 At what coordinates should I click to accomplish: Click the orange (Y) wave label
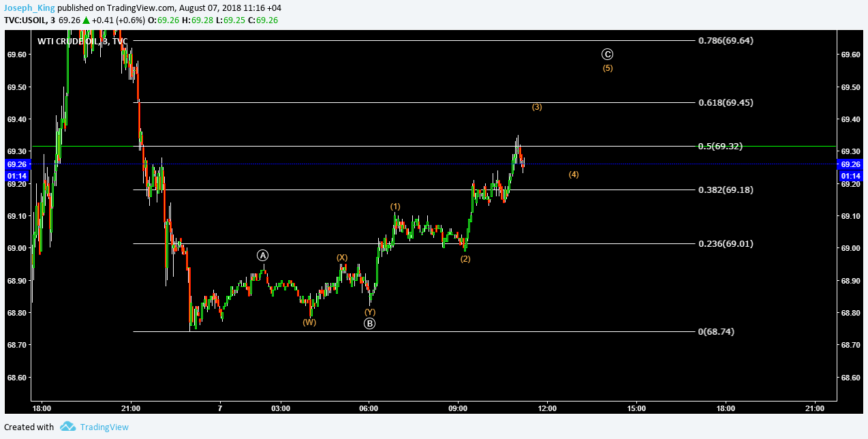[370, 312]
